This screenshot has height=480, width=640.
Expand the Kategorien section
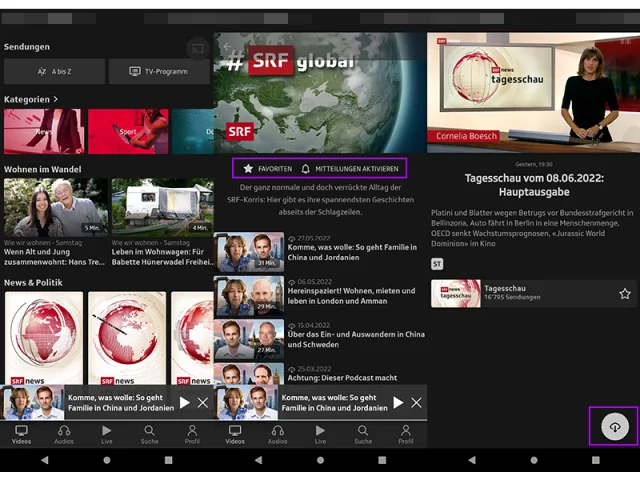[31, 100]
